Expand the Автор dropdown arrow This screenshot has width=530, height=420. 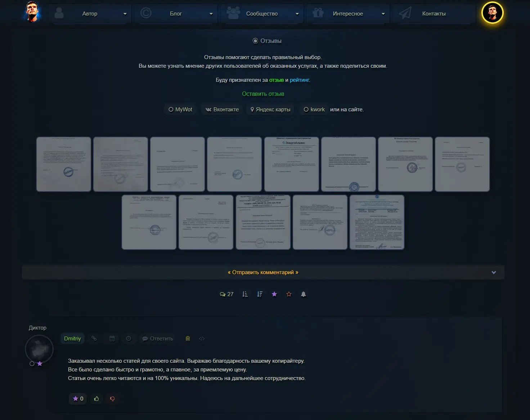[125, 14]
